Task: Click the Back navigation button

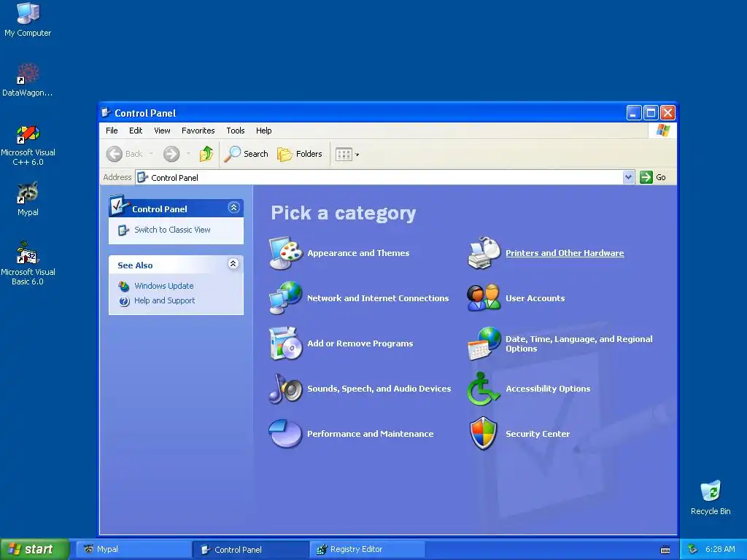Action: (x=125, y=154)
